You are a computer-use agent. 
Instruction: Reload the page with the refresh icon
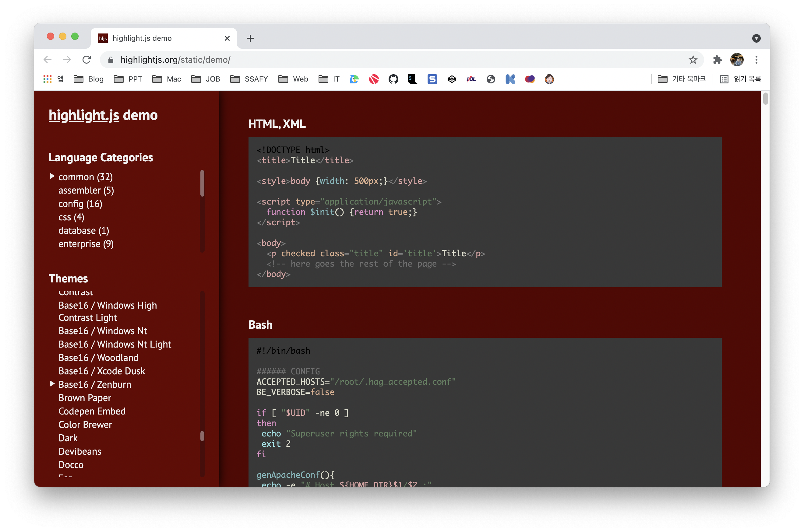(86, 60)
